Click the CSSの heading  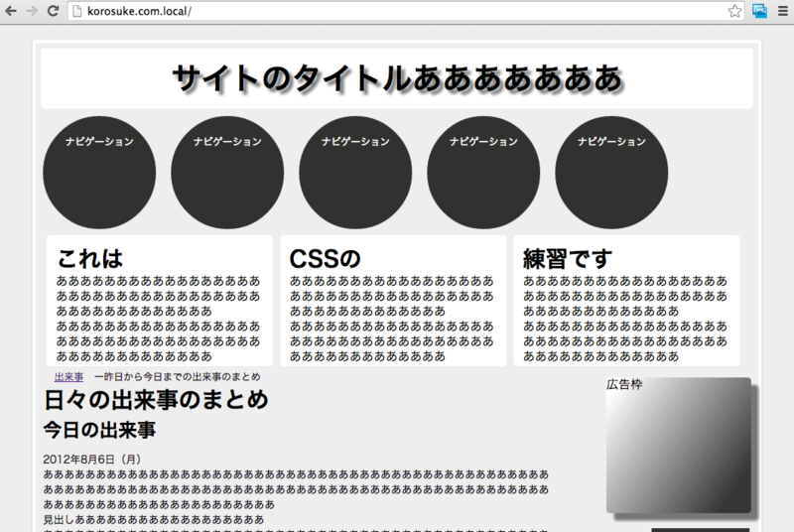325,259
